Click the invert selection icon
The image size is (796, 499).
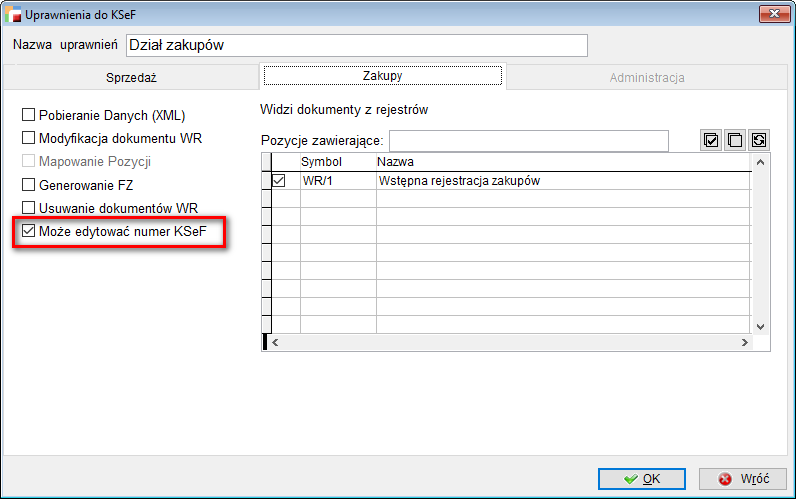coord(759,141)
